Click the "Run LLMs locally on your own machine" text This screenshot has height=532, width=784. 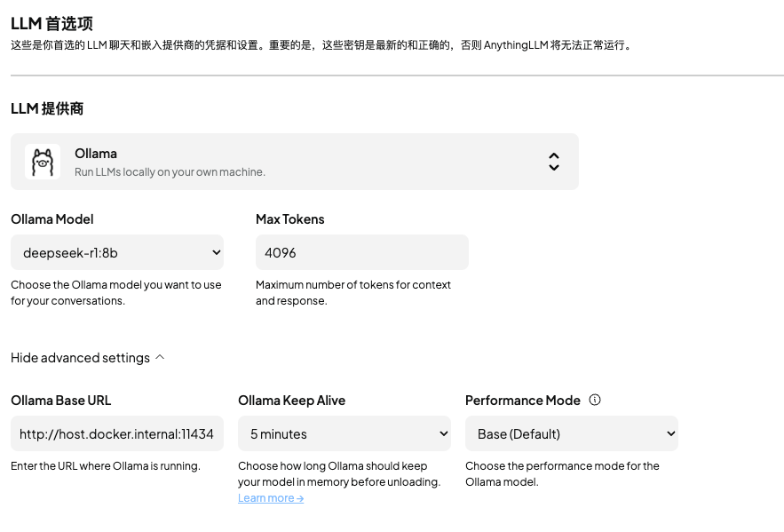[170, 171]
